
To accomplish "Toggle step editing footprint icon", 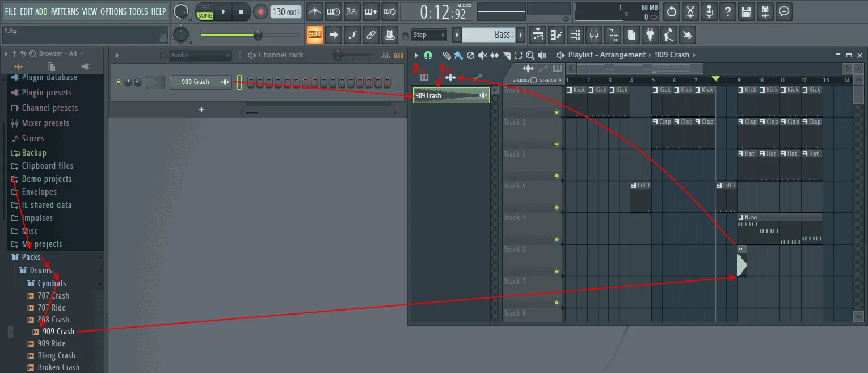I will [x=352, y=35].
